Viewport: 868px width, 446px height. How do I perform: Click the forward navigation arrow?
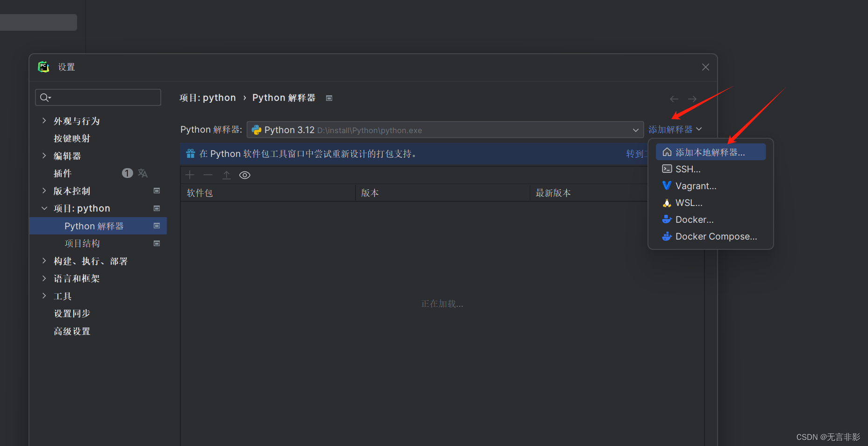point(692,99)
